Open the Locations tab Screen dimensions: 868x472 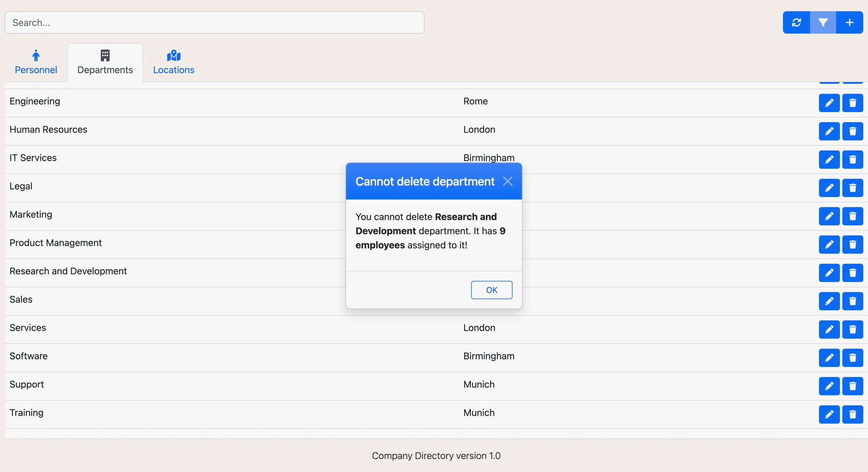coord(174,62)
